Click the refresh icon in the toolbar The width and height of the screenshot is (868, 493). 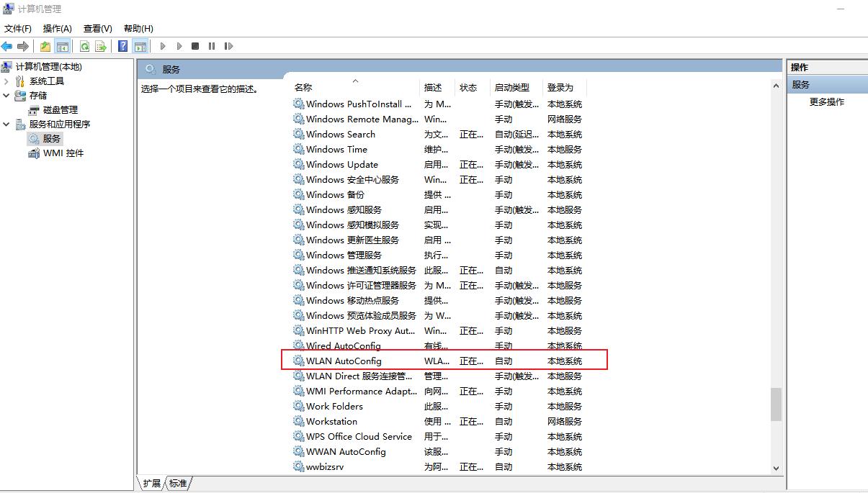(85, 45)
